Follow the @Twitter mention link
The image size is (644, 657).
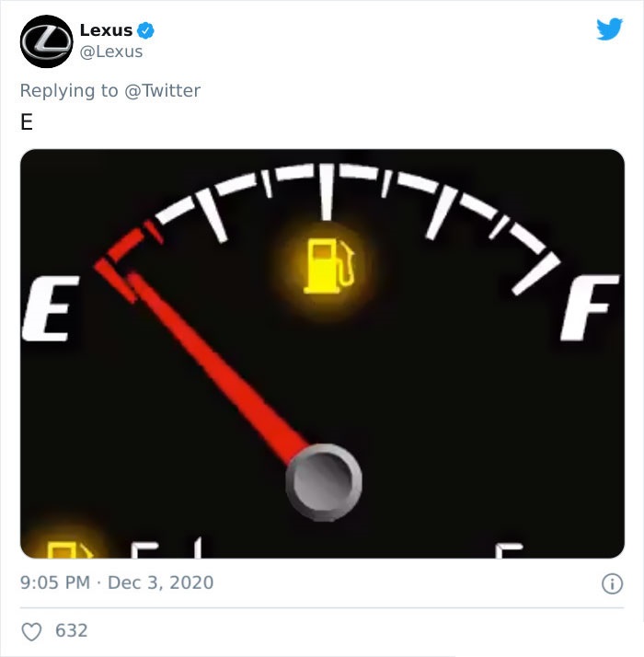pos(162,90)
